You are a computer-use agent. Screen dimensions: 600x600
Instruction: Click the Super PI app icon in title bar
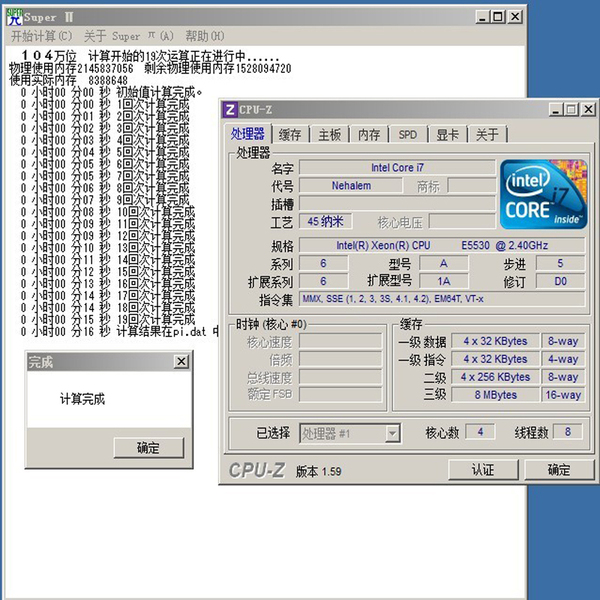point(15,17)
